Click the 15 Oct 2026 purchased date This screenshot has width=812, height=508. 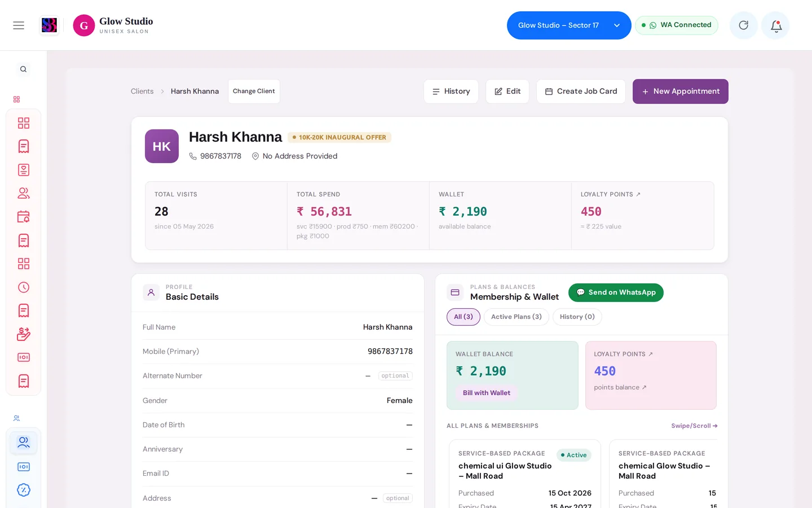[x=570, y=493]
